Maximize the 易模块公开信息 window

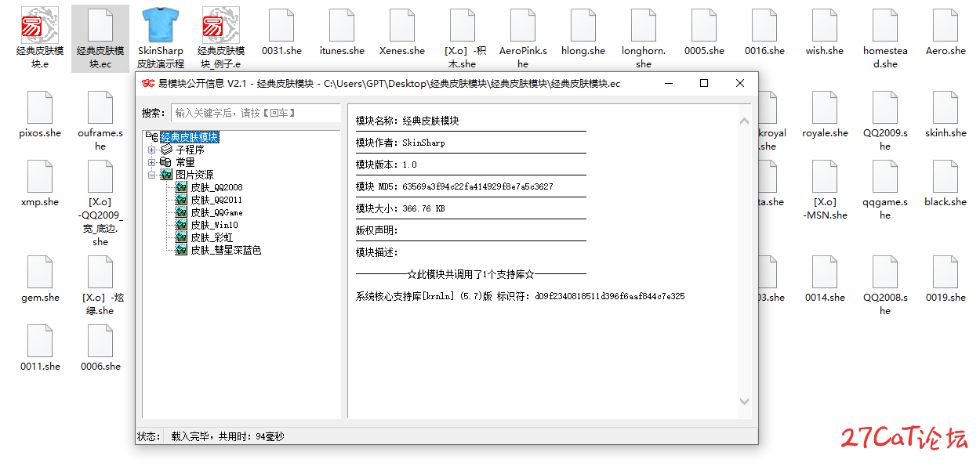click(x=704, y=83)
